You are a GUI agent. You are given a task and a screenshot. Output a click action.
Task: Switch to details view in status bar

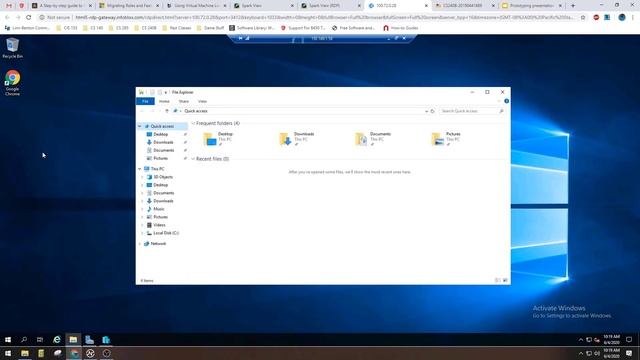point(498,280)
